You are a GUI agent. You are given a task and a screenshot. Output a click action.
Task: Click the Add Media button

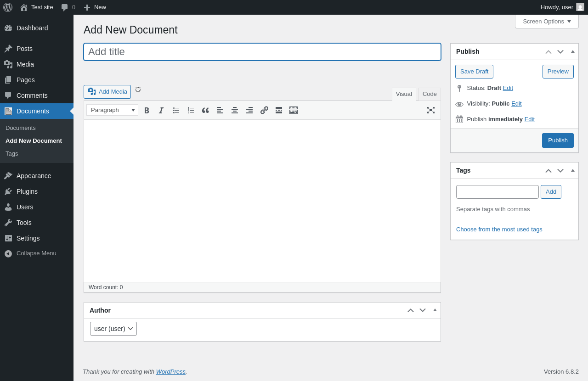pos(107,92)
